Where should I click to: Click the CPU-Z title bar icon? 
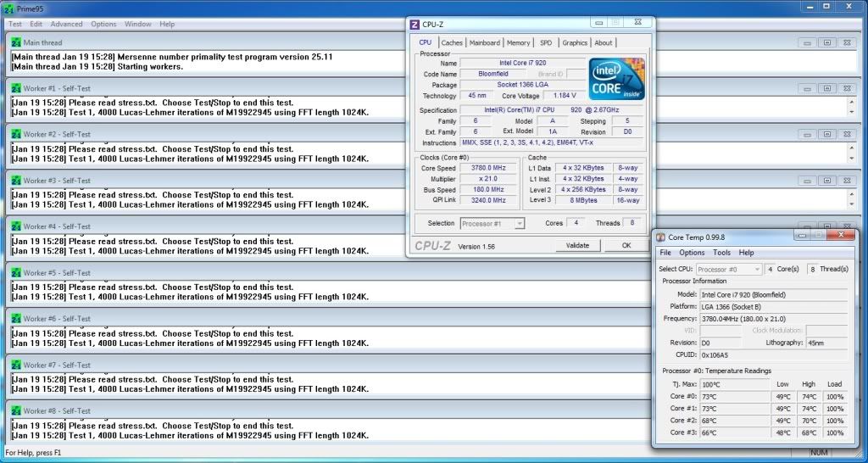415,25
